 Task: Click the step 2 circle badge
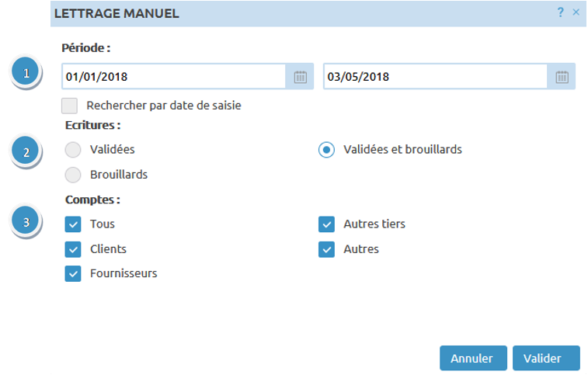click(x=27, y=151)
